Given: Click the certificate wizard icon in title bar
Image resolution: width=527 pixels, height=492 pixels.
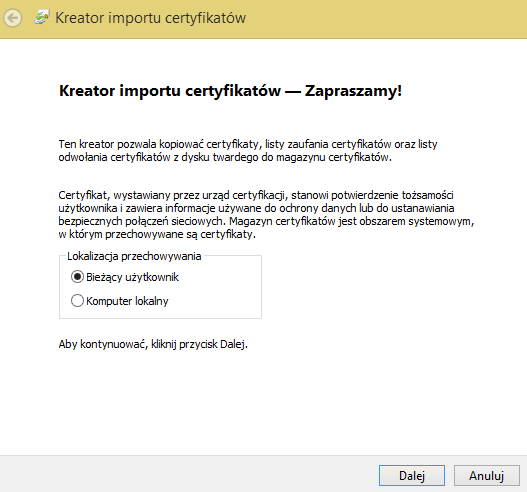Looking at the screenshot, I should (42, 17).
